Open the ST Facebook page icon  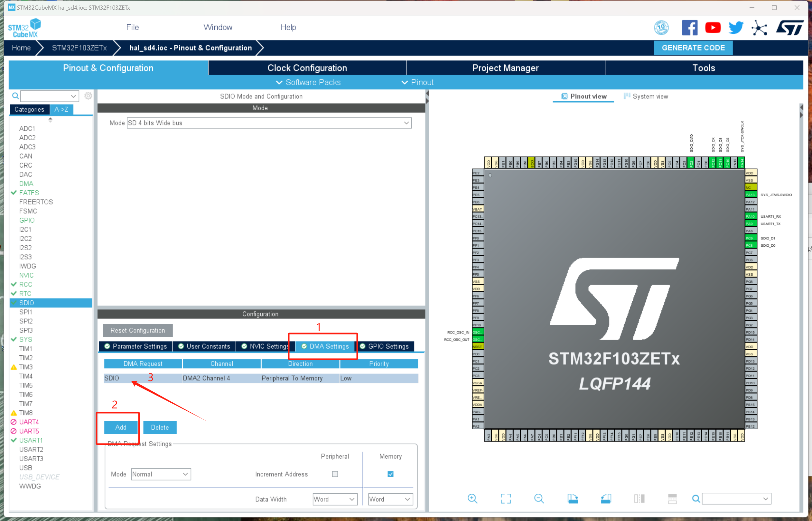tap(689, 27)
